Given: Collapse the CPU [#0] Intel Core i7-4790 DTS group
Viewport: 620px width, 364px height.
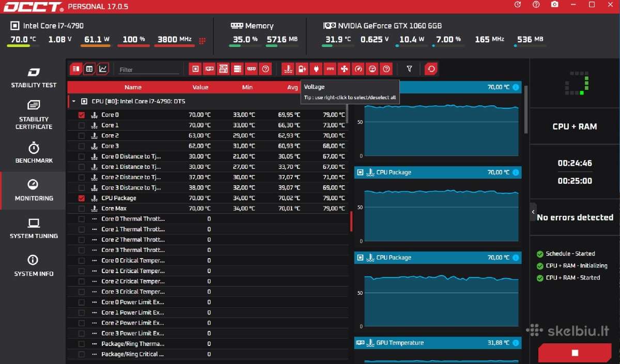Looking at the screenshot, I should click(73, 101).
